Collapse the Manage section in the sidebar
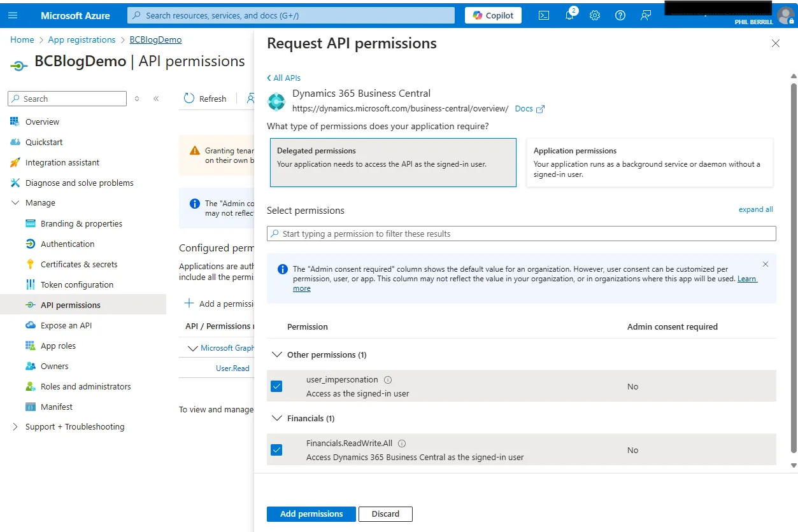The image size is (798, 532). point(15,203)
